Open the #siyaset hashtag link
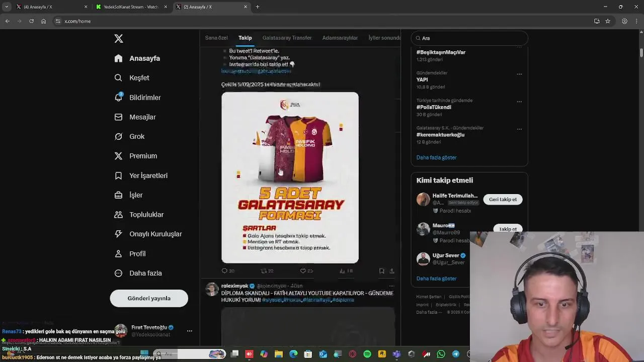 tap(272, 300)
